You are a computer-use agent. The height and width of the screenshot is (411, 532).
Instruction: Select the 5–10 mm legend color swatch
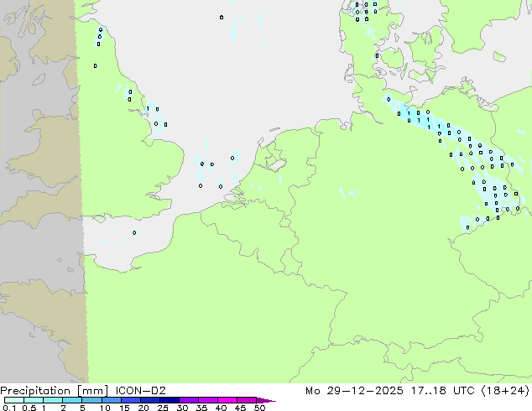[x=91, y=400]
